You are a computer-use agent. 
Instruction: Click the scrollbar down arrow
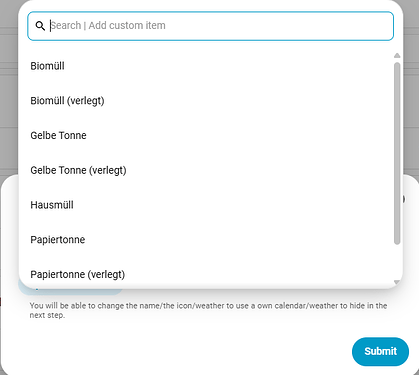pyautogui.click(x=397, y=282)
